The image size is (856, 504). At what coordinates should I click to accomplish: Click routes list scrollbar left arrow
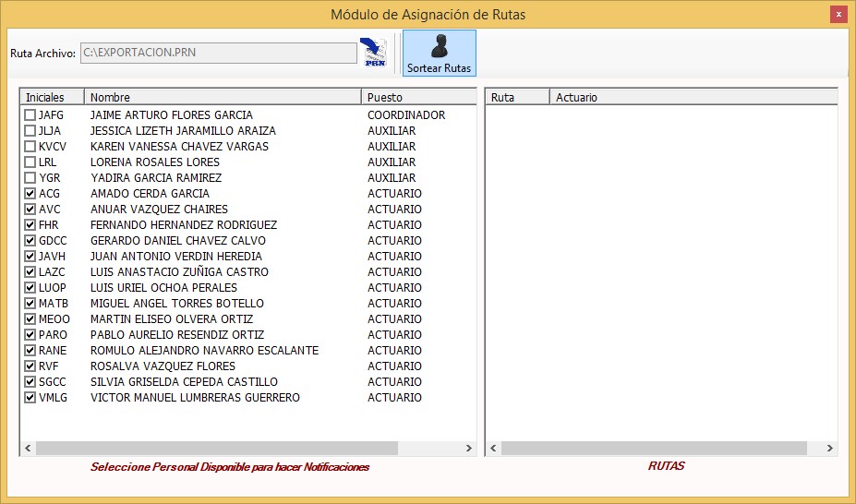pos(493,449)
